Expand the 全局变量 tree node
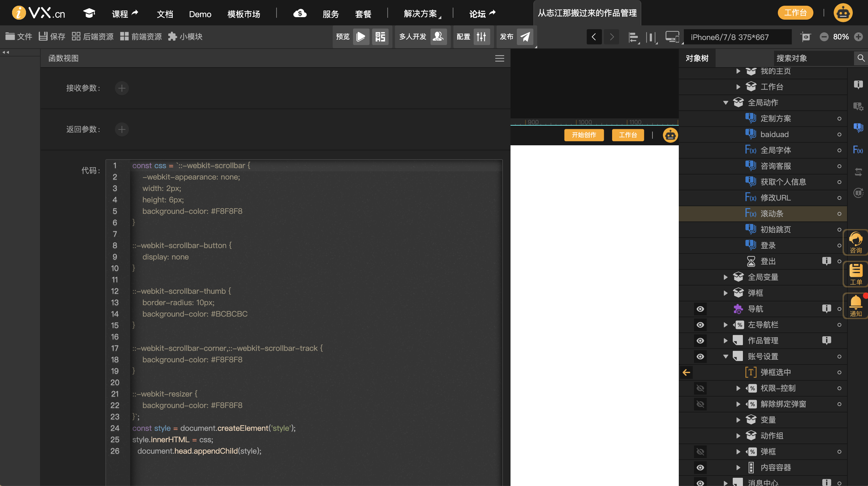The width and height of the screenshot is (868, 486). pyautogui.click(x=725, y=277)
